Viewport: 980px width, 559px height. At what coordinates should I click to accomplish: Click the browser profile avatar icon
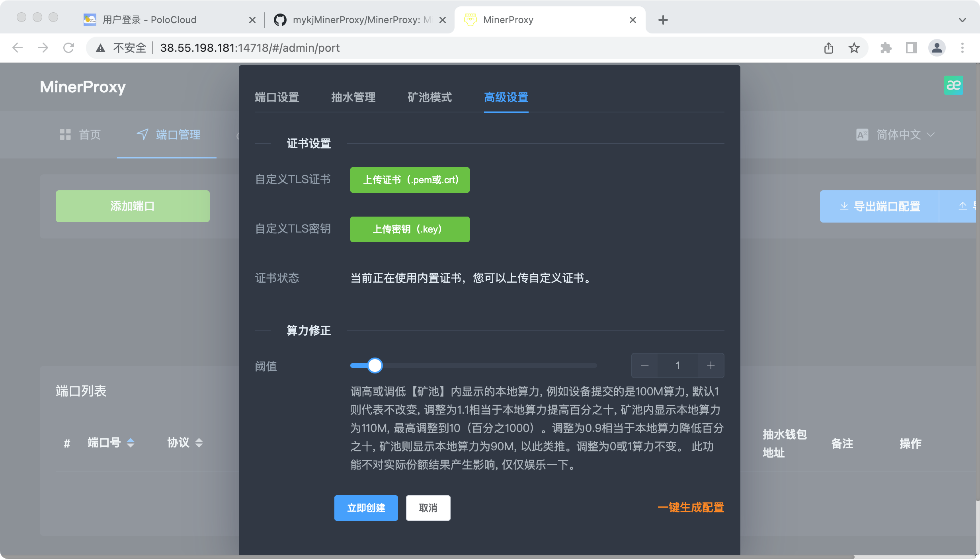(937, 48)
